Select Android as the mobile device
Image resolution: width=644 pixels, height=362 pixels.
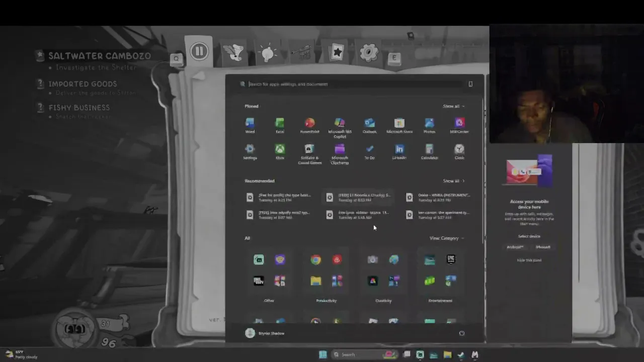pos(515,247)
